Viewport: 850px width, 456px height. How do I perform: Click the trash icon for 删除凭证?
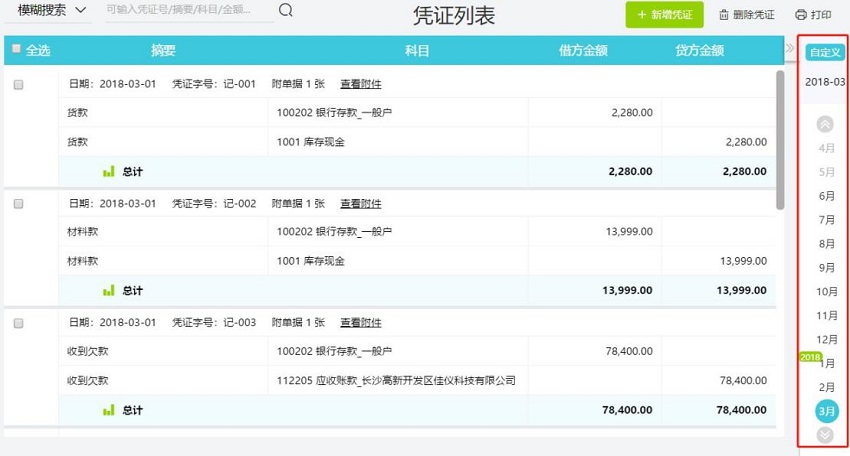pyautogui.click(x=724, y=15)
